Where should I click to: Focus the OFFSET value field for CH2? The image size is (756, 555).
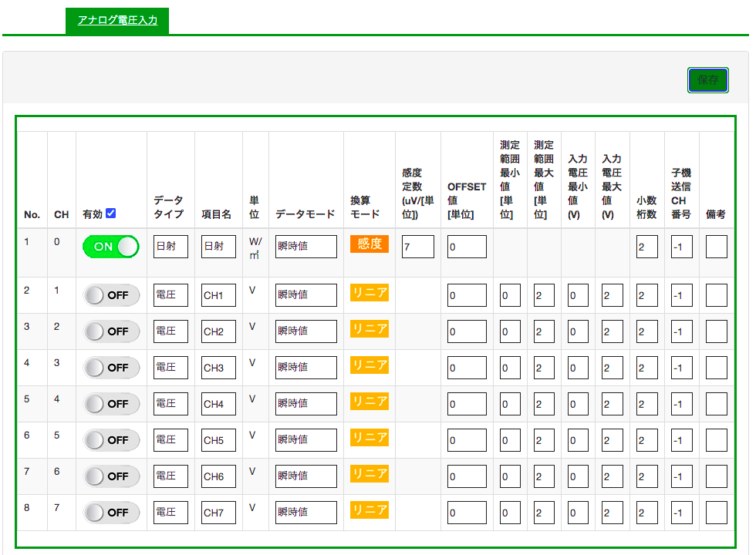tap(467, 331)
